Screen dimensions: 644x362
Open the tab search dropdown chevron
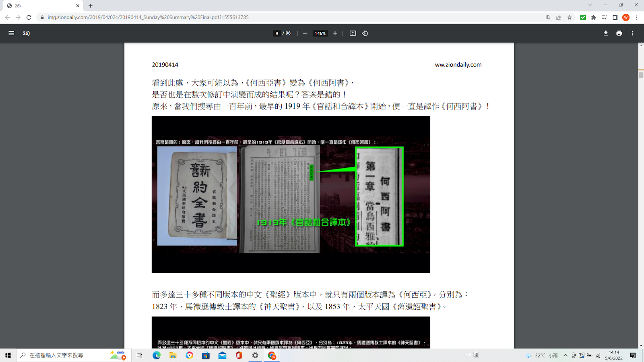(590, 5)
